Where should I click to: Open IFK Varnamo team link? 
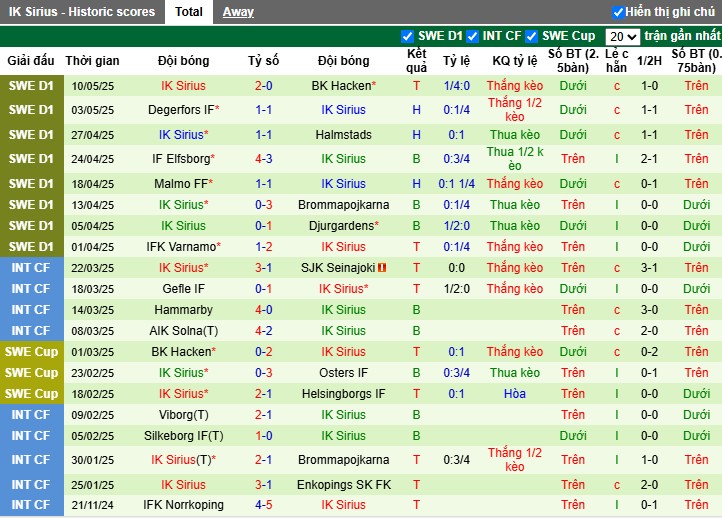[181, 247]
